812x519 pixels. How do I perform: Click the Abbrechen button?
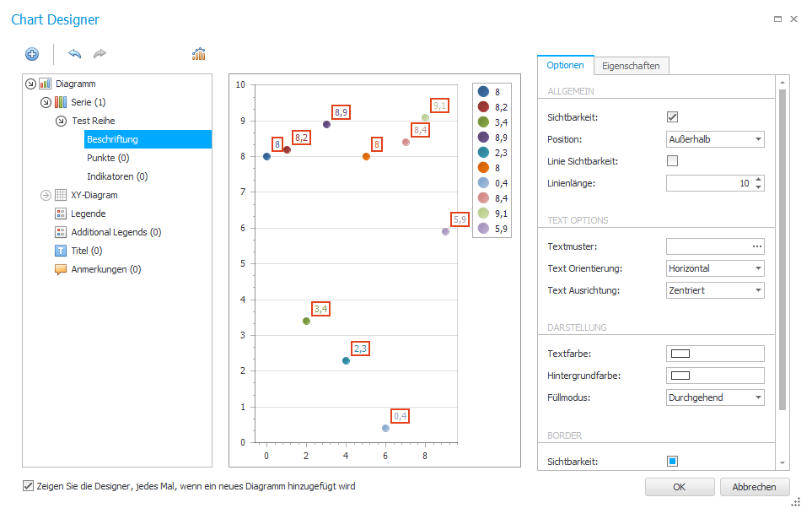[x=755, y=487]
